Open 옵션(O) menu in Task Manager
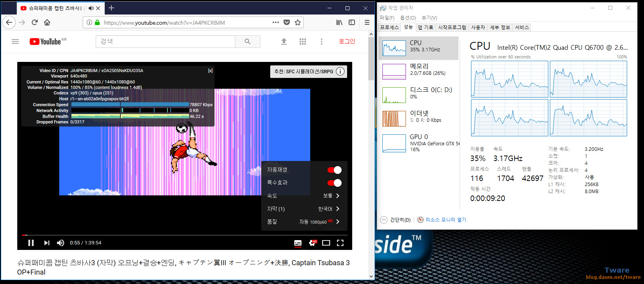The width and height of the screenshot is (644, 284). pos(408,18)
